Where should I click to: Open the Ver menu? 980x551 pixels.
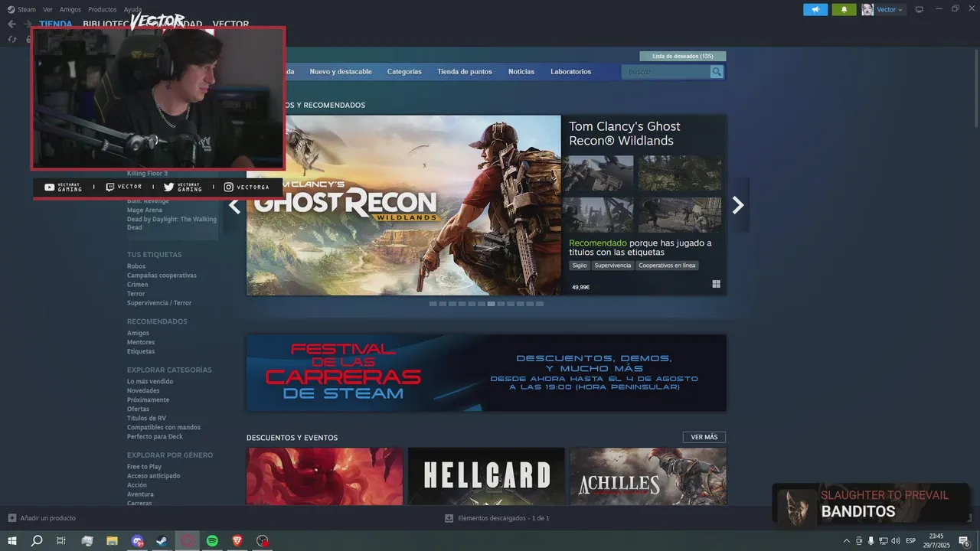click(47, 10)
